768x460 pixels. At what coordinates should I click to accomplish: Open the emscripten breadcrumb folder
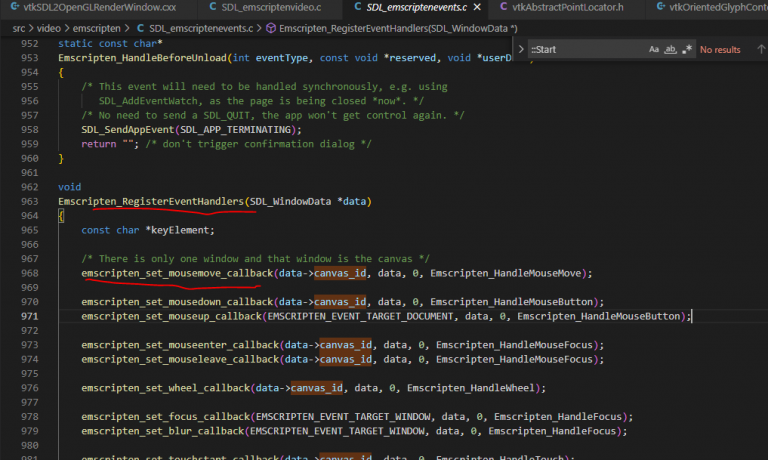(x=96, y=28)
